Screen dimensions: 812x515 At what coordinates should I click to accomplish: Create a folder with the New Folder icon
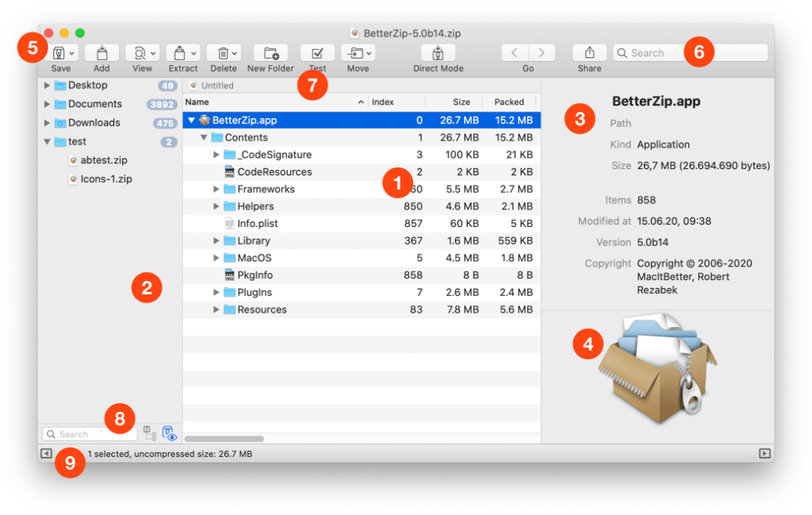pyautogui.click(x=270, y=51)
